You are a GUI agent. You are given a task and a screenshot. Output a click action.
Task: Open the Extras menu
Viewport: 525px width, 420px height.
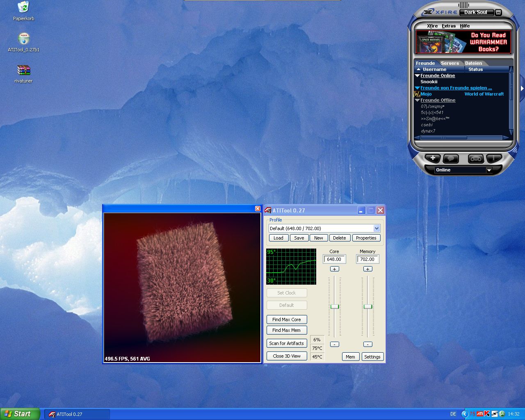click(x=449, y=26)
